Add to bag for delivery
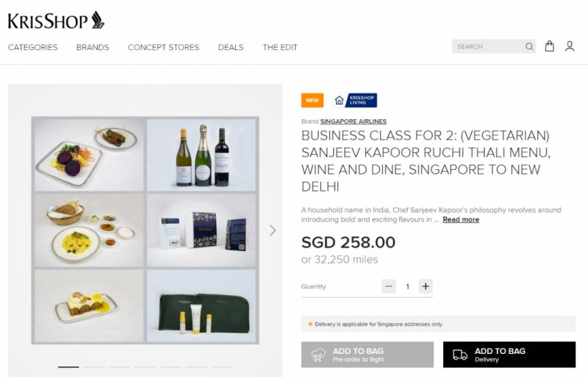Viewport: 588px width, 379px height. pos(509,355)
